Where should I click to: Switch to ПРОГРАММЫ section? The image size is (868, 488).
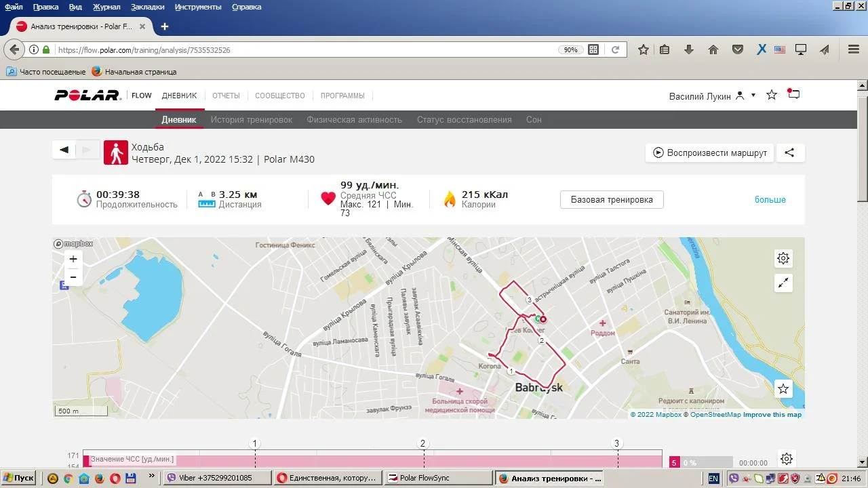tap(342, 96)
